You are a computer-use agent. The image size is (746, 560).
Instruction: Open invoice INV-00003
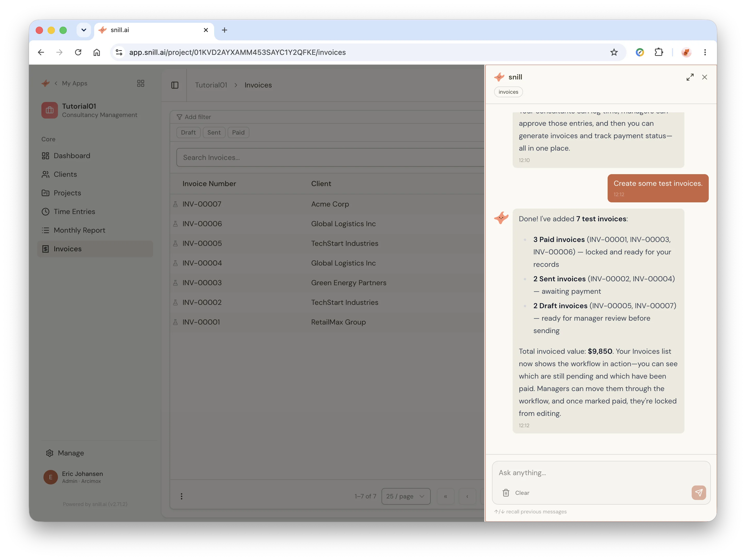pos(202,283)
